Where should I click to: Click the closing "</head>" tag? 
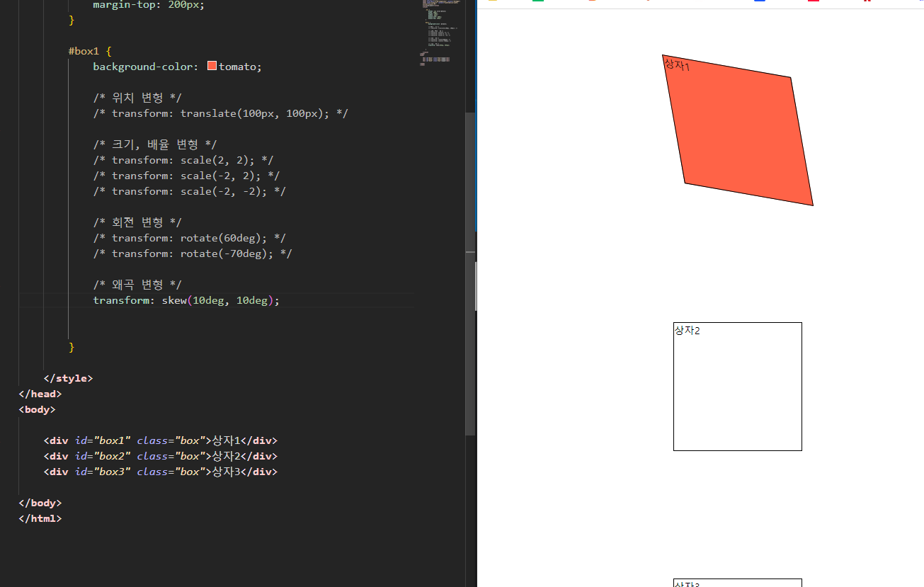click(x=40, y=394)
